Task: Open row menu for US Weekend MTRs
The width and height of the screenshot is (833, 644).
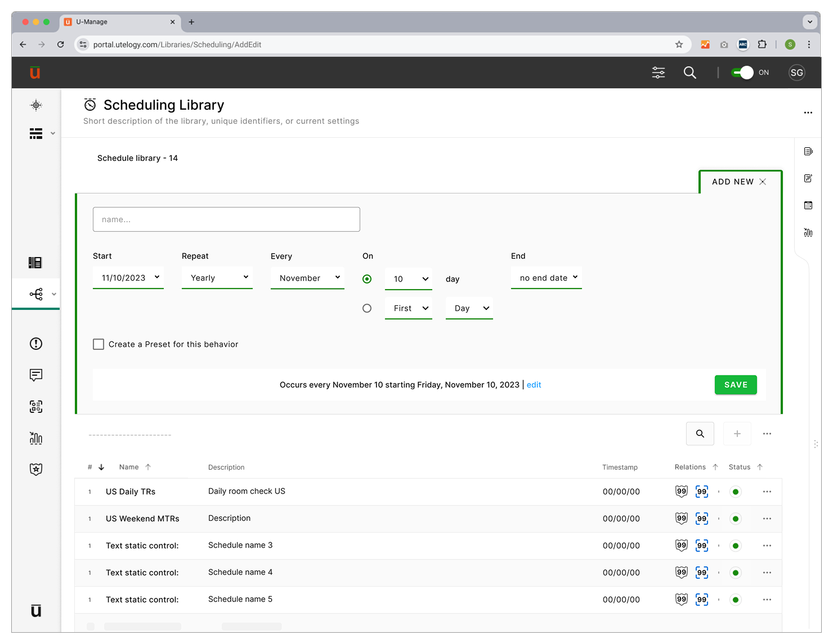Action: click(767, 519)
